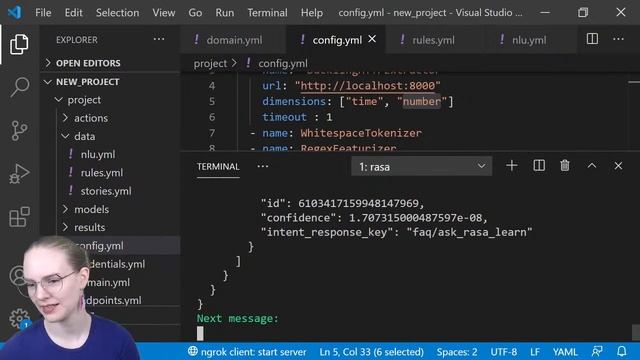Click the feedback icon in status bar
This screenshot has height=360, width=640.
pos(597,351)
